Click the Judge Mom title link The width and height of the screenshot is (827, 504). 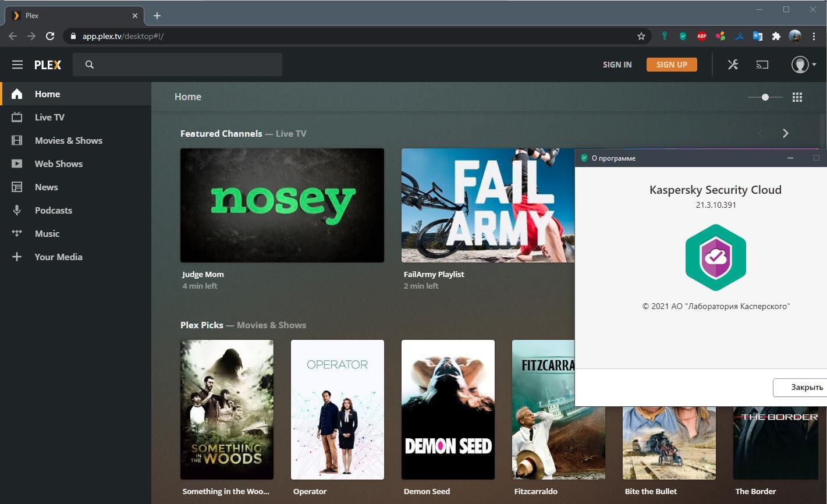(203, 274)
